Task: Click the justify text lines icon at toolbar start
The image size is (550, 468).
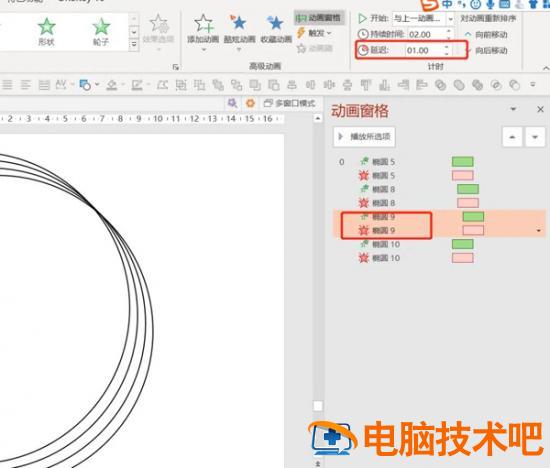Action: tap(7, 85)
